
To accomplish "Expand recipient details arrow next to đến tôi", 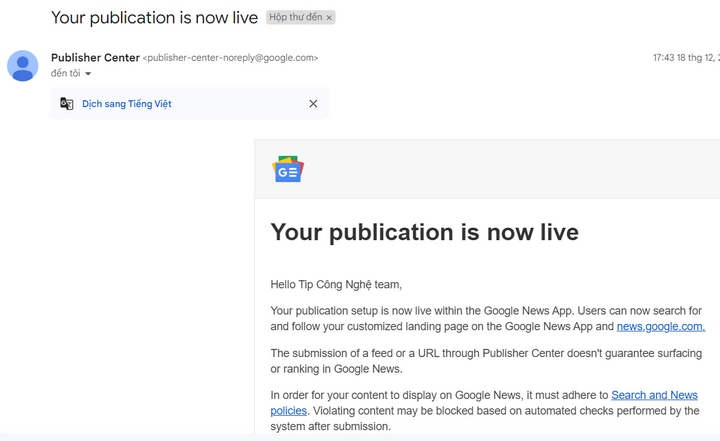I will tap(88, 74).
